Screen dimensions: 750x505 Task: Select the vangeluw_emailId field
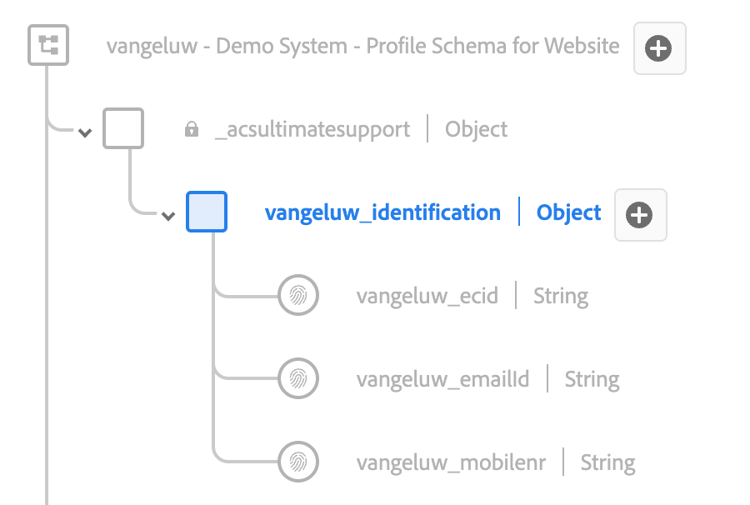click(x=443, y=379)
